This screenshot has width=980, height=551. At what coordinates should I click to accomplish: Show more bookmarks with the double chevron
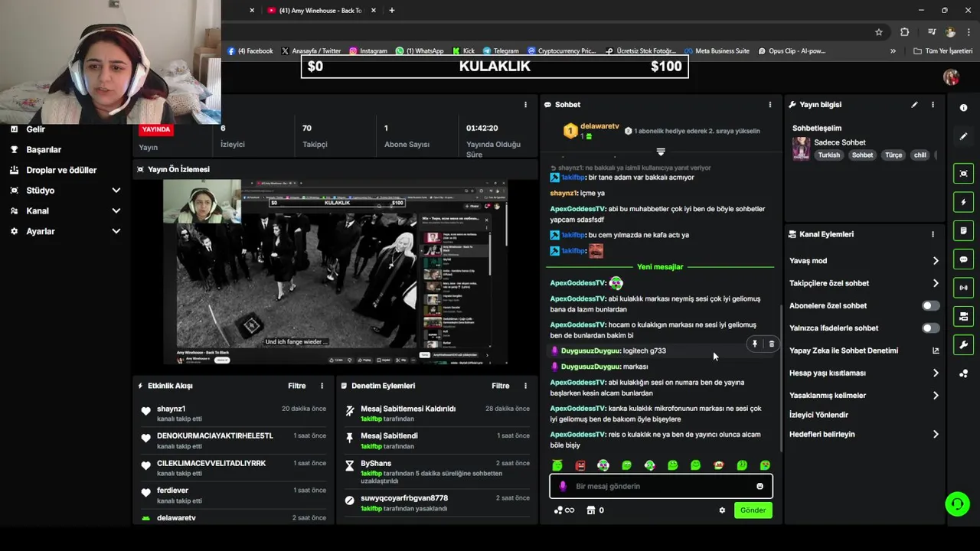tap(893, 51)
